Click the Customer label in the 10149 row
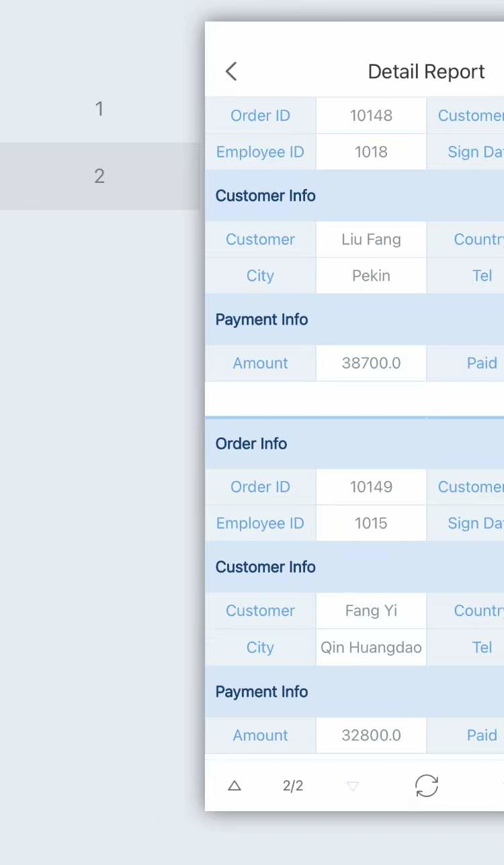504x865 pixels. (x=470, y=487)
